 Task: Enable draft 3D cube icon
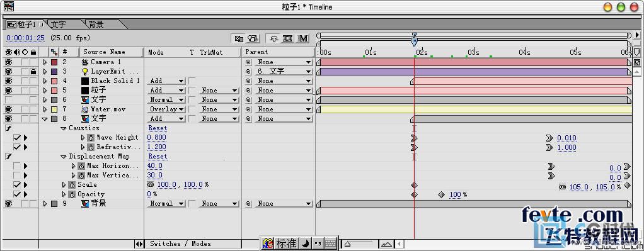[x=253, y=38]
